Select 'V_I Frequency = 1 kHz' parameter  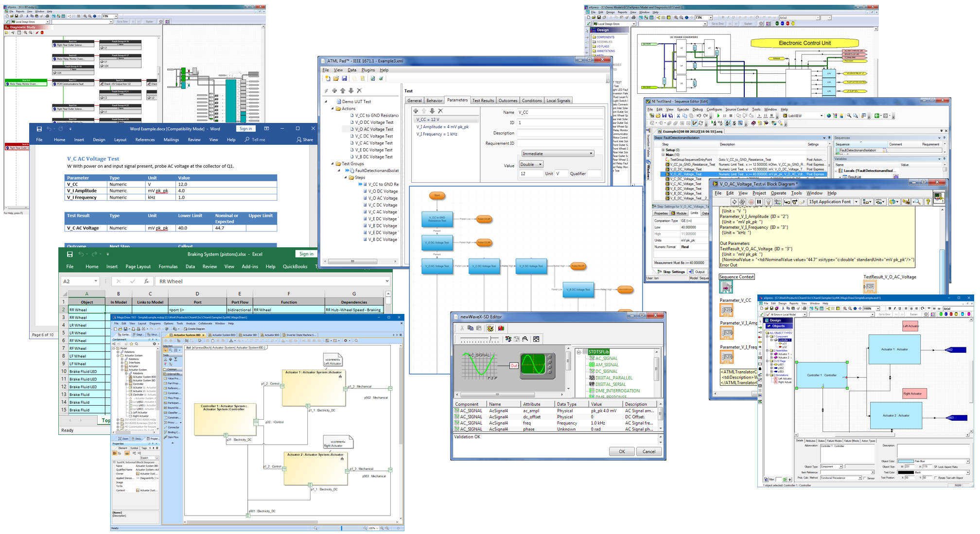click(437, 134)
